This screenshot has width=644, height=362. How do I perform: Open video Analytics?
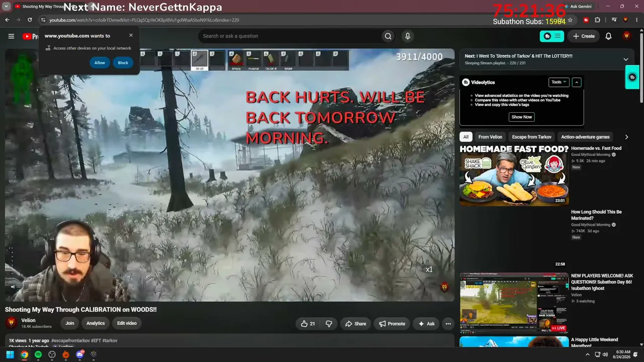96,323
